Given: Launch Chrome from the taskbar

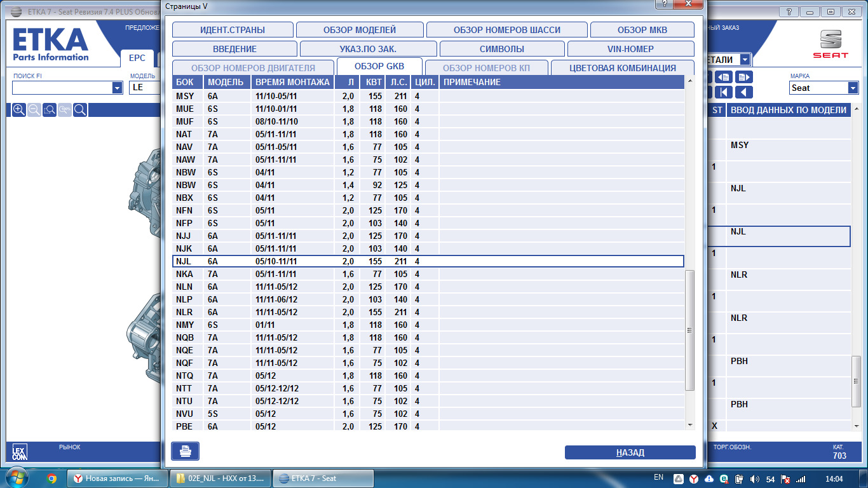Looking at the screenshot, I should pyautogui.click(x=52, y=478).
